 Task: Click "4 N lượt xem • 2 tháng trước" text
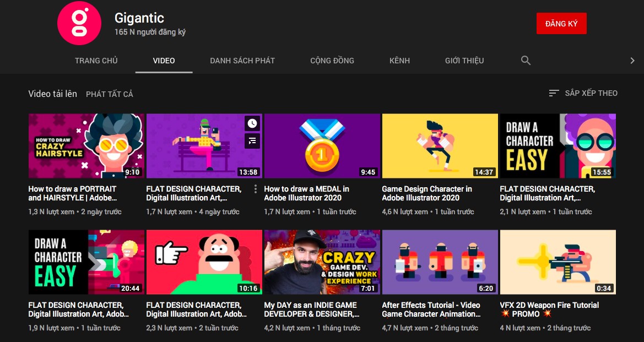pos(545,328)
